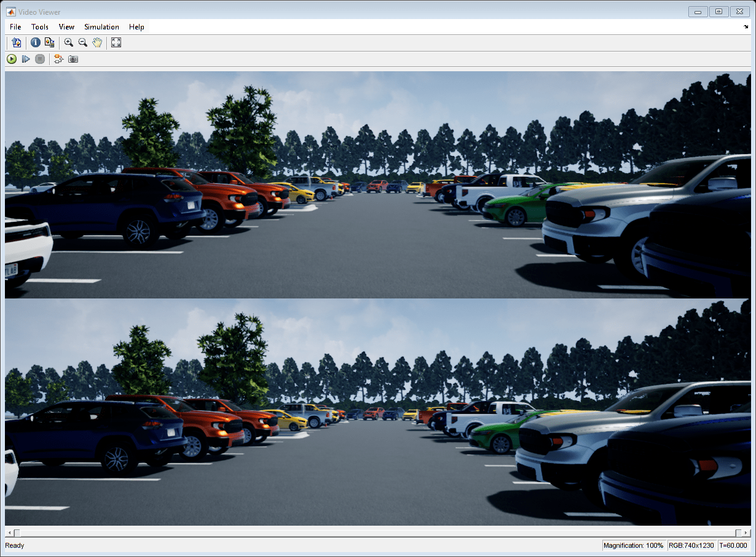Click the dock arrow at menu bar right
This screenshot has width=756, height=557.
(746, 27)
